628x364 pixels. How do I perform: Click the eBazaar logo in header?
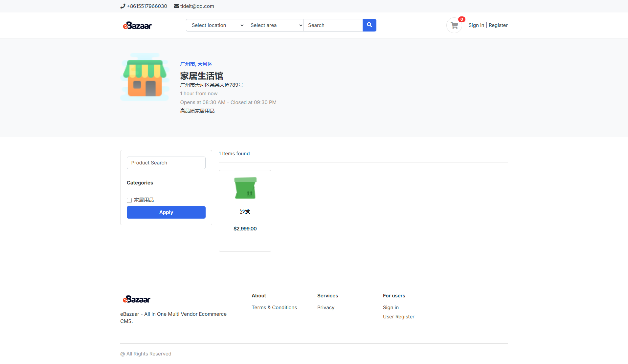click(x=137, y=26)
